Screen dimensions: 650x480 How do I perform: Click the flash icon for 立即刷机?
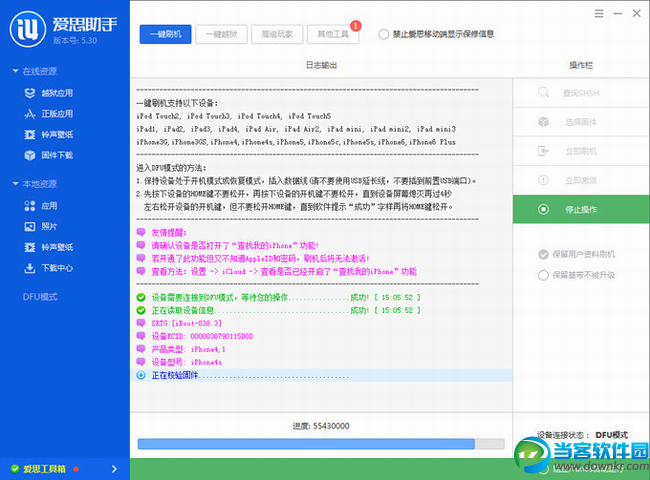[x=543, y=151]
